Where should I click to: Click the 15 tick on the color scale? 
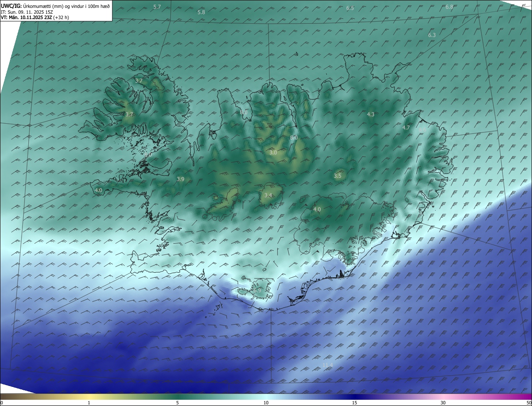coord(355,403)
